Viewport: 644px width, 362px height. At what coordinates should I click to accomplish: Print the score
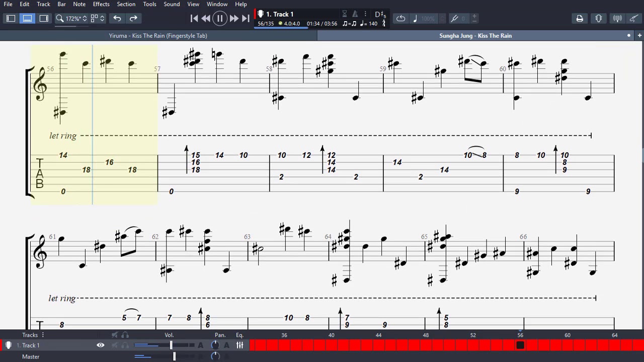(580, 19)
